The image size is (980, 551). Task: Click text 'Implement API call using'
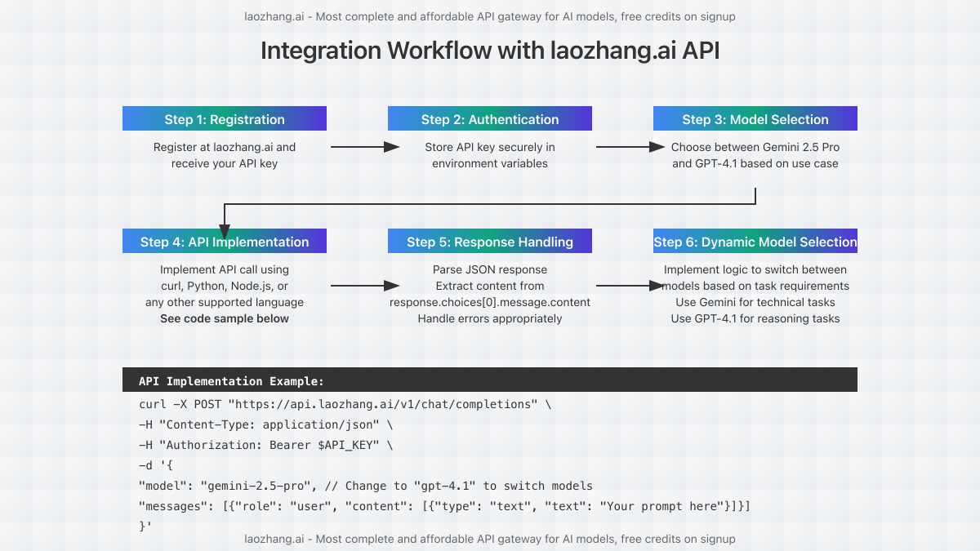(x=225, y=269)
